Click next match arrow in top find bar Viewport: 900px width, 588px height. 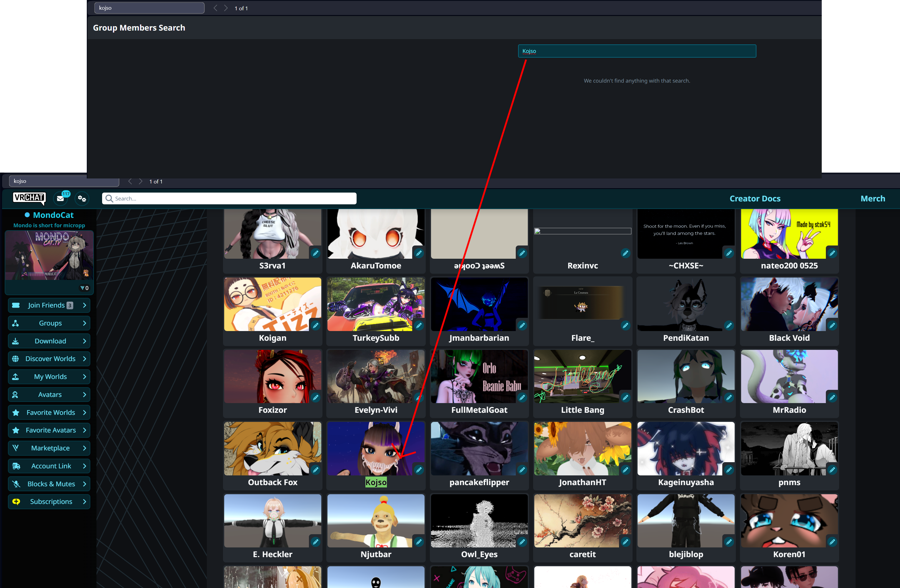coord(226,8)
